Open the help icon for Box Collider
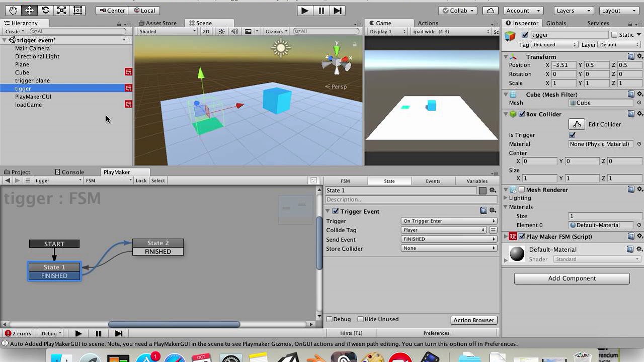 pos(631,114)
